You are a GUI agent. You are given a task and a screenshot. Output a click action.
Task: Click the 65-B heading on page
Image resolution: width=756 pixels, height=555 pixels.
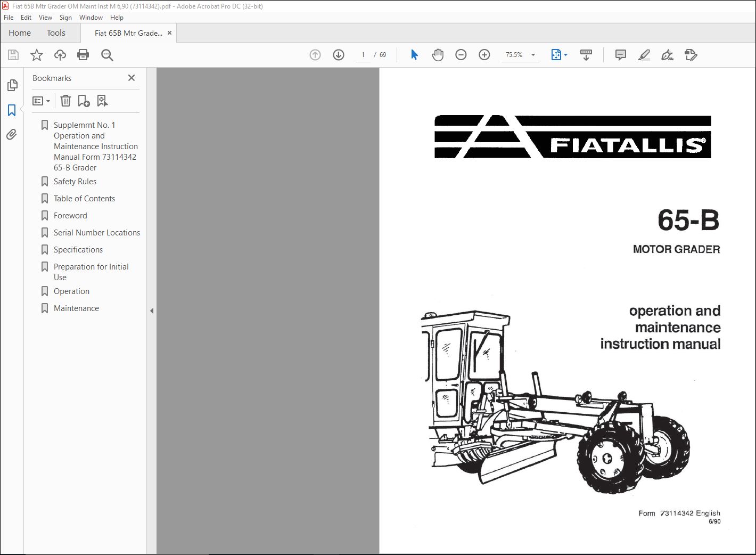pyautogui.click(x=688, y=221)
